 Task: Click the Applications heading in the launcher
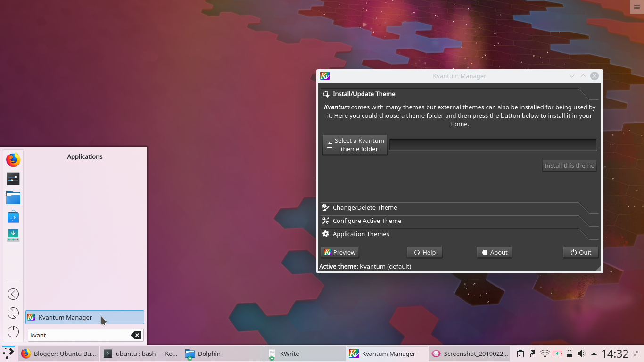click(x=84, y=156)
